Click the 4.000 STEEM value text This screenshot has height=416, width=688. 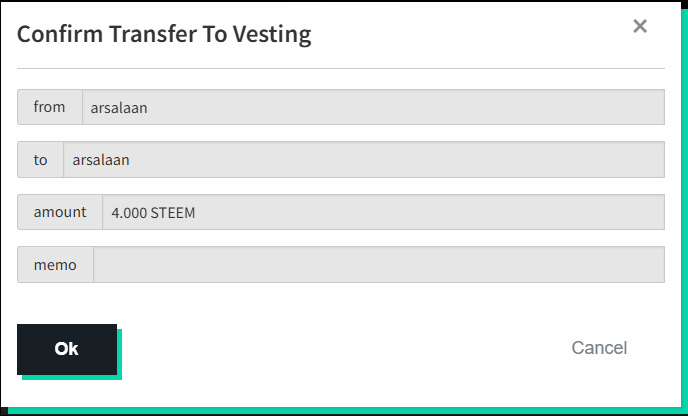(x=153, y=212)
